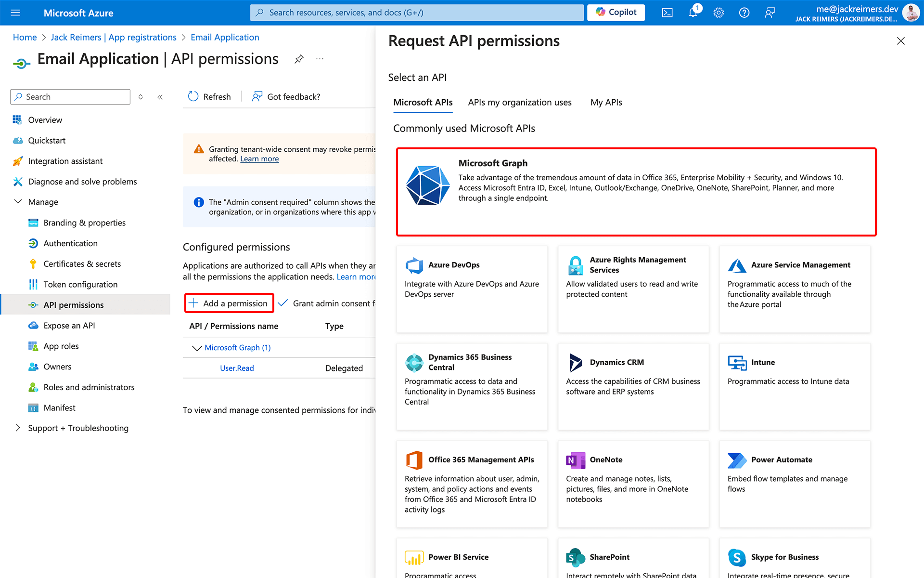Collapse the Microsoft Graph (1) permissions group
Image resolution: width=924 pixels, height=578 pixels.
coord(196,348)
